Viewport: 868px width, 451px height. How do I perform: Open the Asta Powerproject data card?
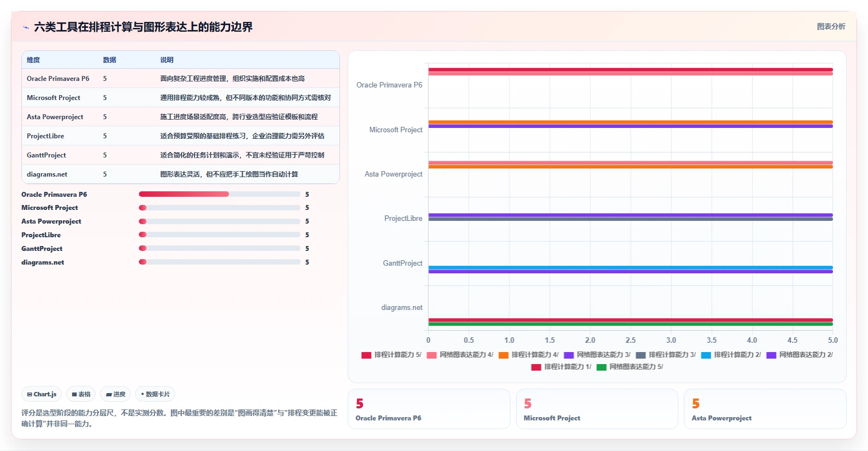pyautogui.click(x=765, y=409)
